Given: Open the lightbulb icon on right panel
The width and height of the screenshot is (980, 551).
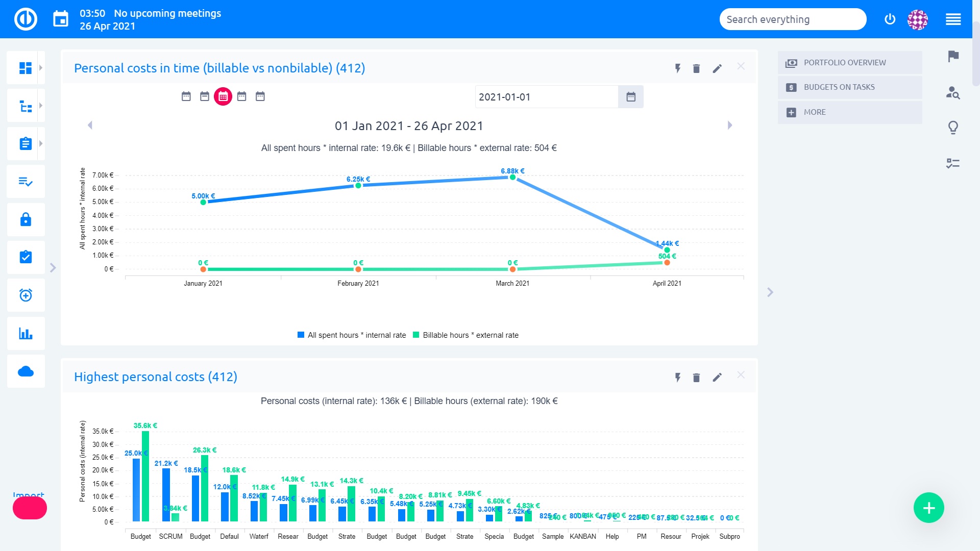Looking at the screenshot, I should (953, 127).
